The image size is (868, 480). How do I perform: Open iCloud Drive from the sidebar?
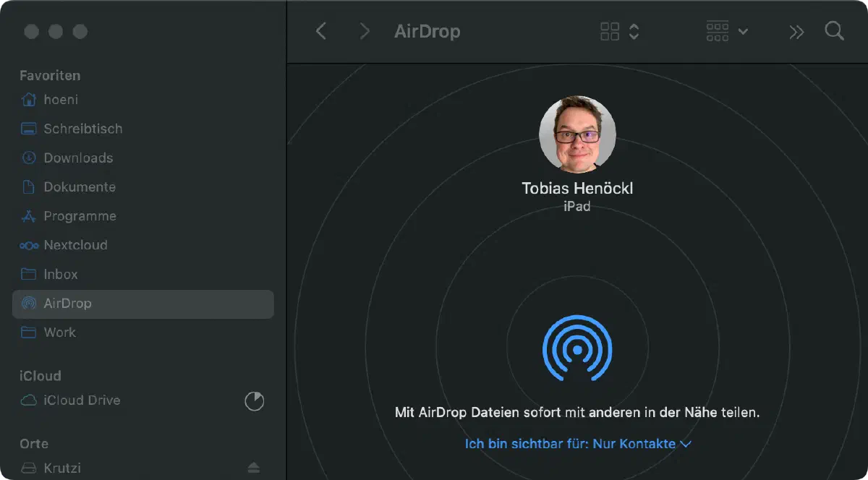click(80, 400)
